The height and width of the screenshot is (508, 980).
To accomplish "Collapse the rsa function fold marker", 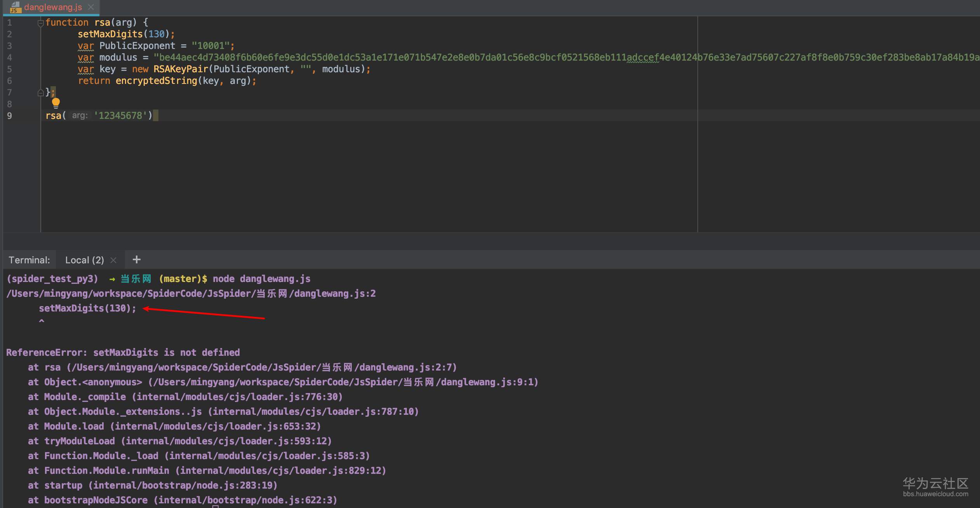I will coord(40,23).
